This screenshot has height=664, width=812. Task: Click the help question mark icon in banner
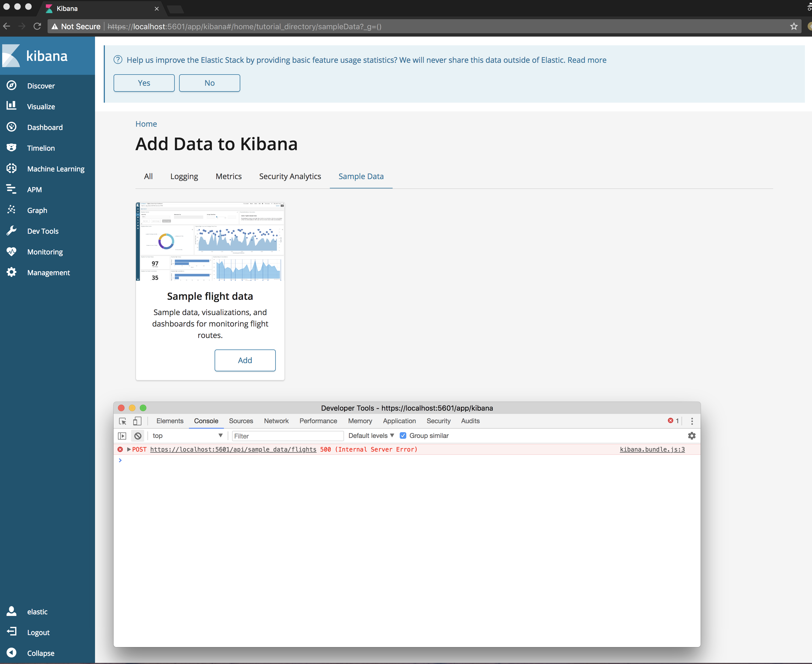[x=118, y=60]
